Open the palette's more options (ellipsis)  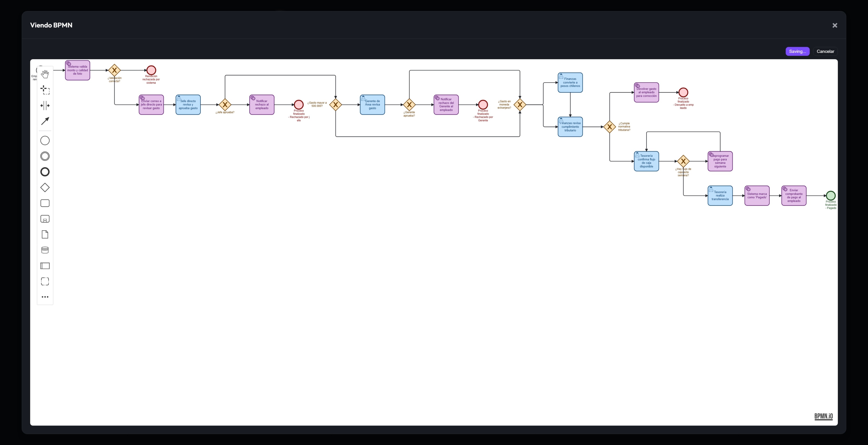coord(45,297)
